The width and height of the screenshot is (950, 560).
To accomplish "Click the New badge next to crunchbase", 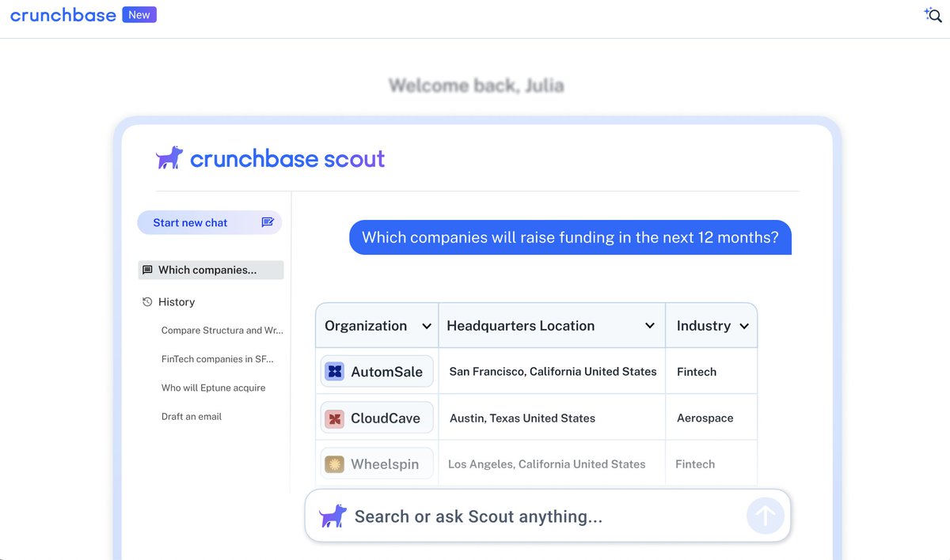I will [139, 15].
